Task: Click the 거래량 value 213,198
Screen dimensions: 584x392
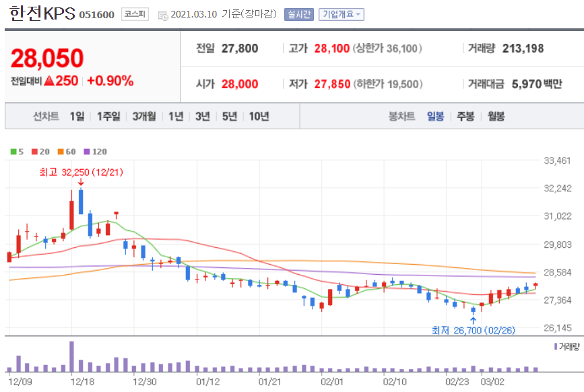Action: pos(523,48)
